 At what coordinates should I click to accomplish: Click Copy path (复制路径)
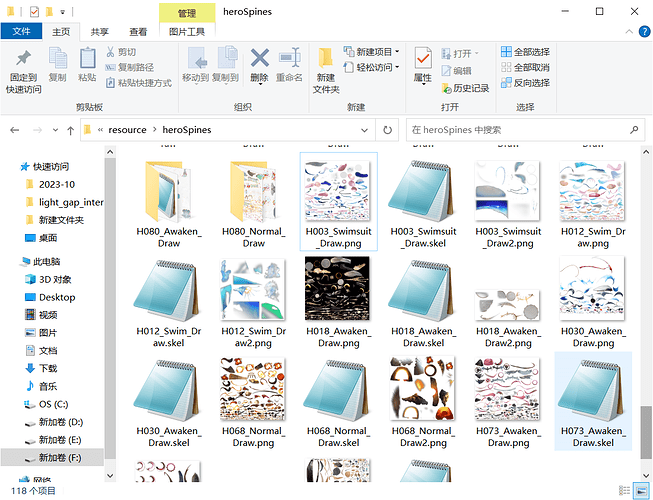click(x=130, y=67)
